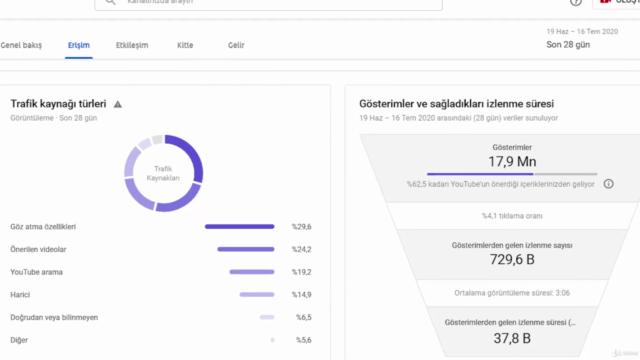Screen dimensions: 640x360
Task: Click the Göz atma özellikleri percentage bar
Action: click(240, 227)
